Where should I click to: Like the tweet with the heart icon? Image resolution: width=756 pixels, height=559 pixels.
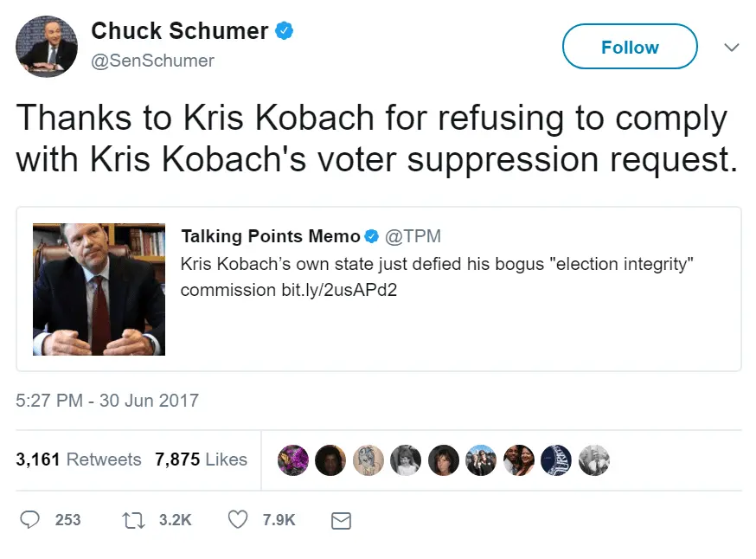click(238, 519)
